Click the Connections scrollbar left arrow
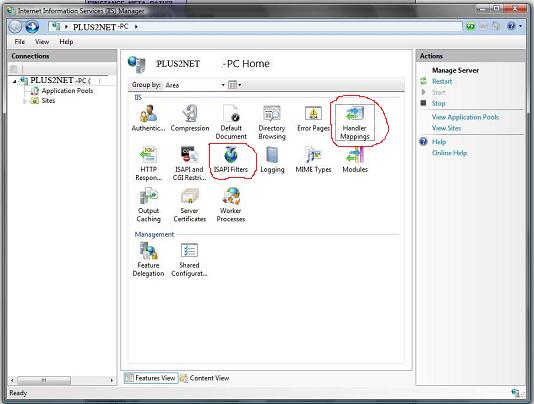 tap(12, 380)
